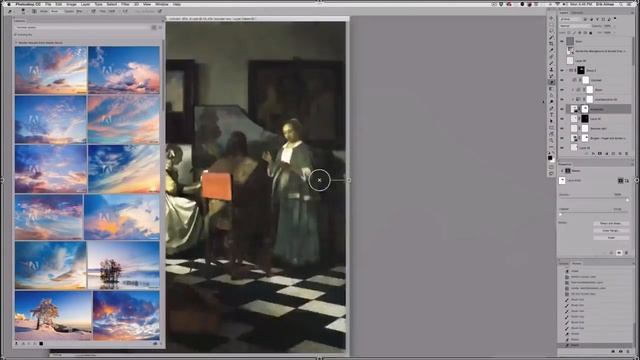Select the Blur tool
Image resolution: width=640 pixels, height=360 pixels.
[551, 95]
